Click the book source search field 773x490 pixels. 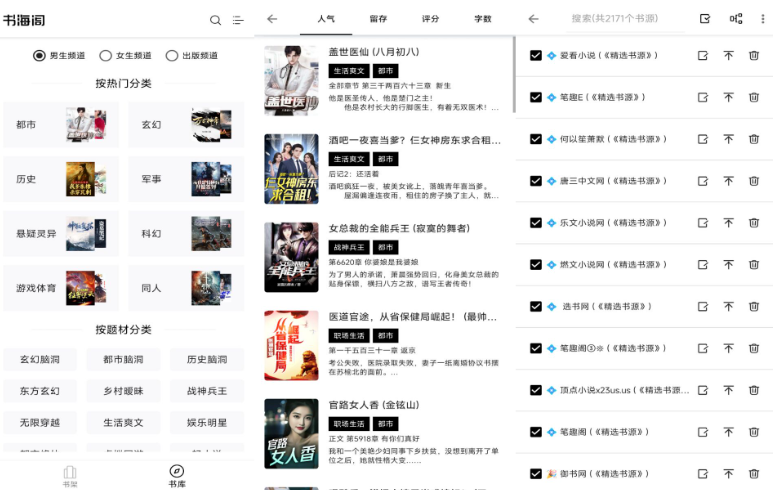tap(625, 19)
